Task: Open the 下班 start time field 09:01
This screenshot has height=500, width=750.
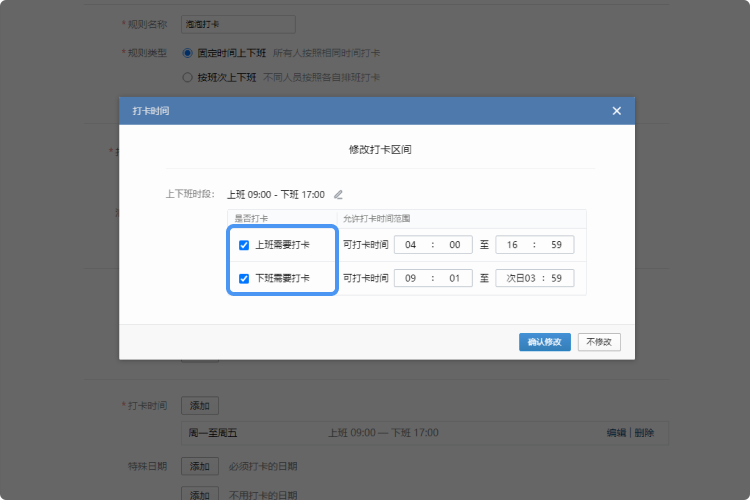Action: tap(433, 278)
